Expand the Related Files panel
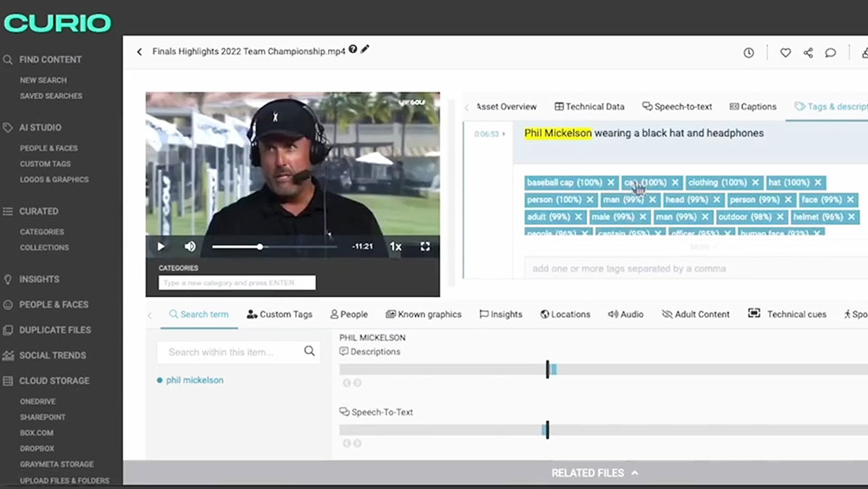The width and height of the screenshot is (868, 489). pos(595,473)
